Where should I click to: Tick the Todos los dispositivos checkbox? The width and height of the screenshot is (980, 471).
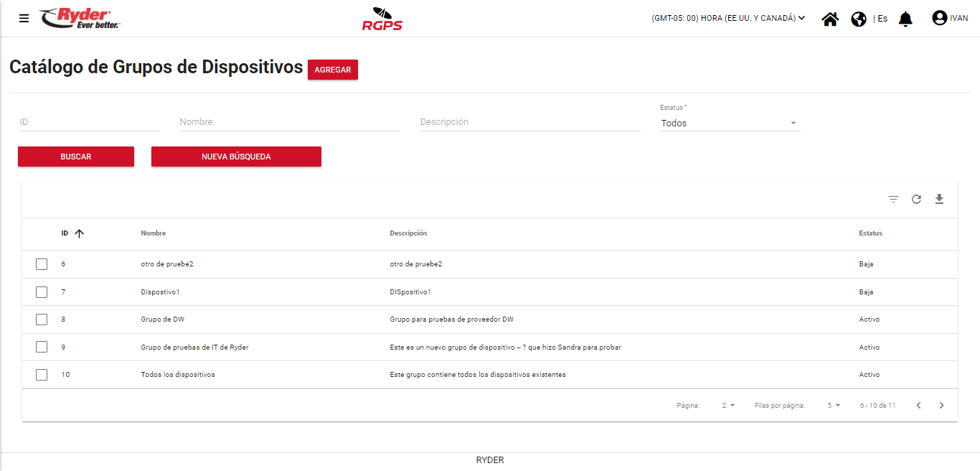[x=42, y=375]
